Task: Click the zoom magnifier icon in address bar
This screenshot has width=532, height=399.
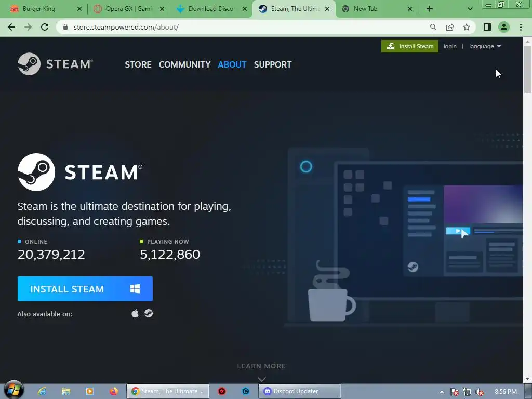Action: pos(433,27)
